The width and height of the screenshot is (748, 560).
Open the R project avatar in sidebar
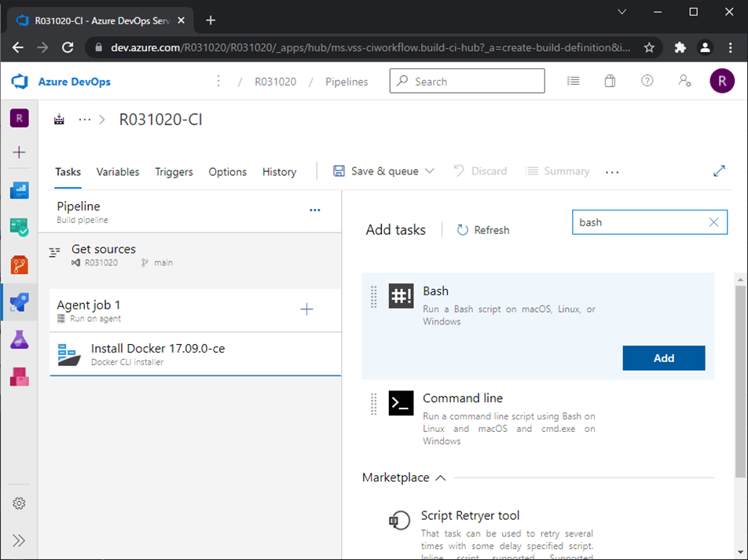[x=19, y=119]
